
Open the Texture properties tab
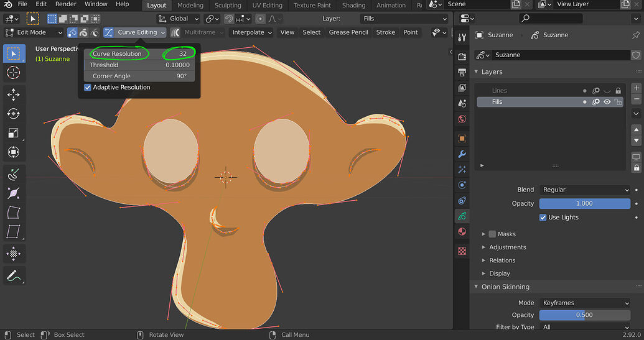tap(462, 251)
